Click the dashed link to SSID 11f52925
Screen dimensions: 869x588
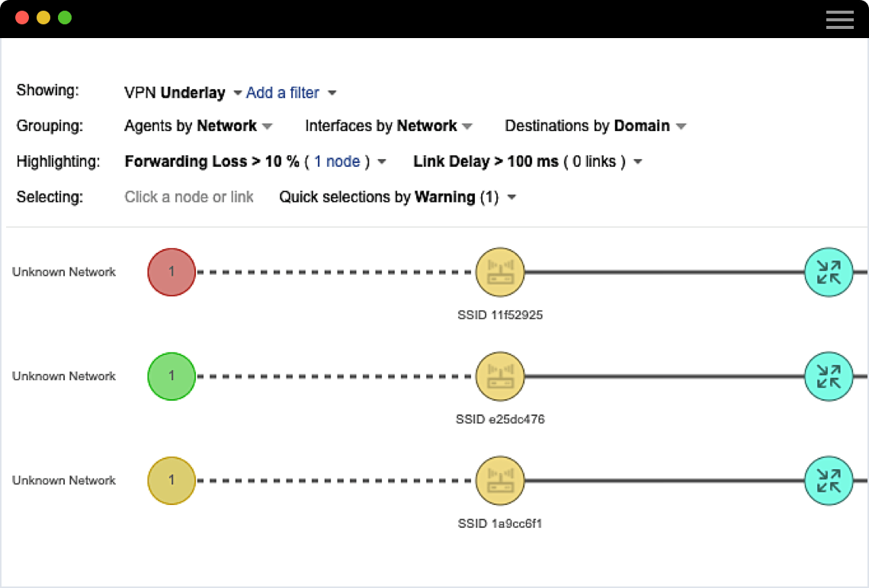tap(335, 272)
